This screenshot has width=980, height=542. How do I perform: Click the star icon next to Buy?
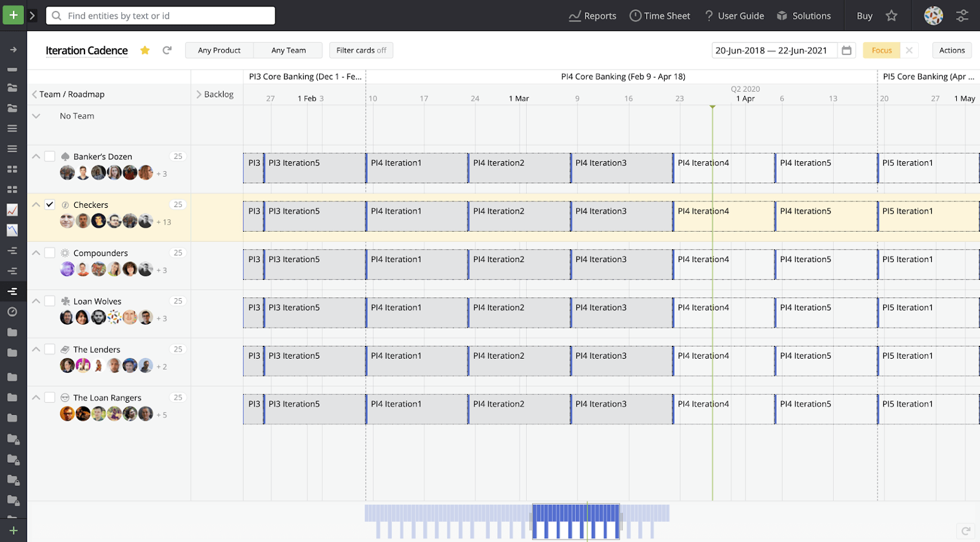pyautogui.click(x=891, y=15)
